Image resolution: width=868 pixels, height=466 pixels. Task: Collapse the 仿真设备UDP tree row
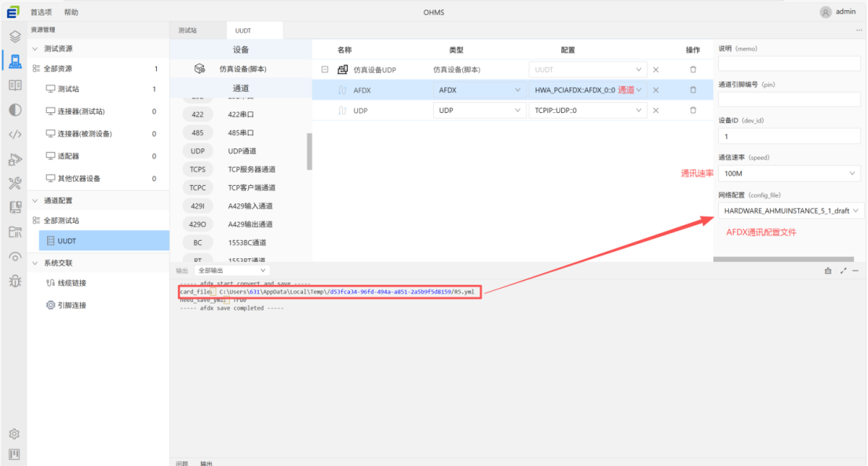point(325,70)
